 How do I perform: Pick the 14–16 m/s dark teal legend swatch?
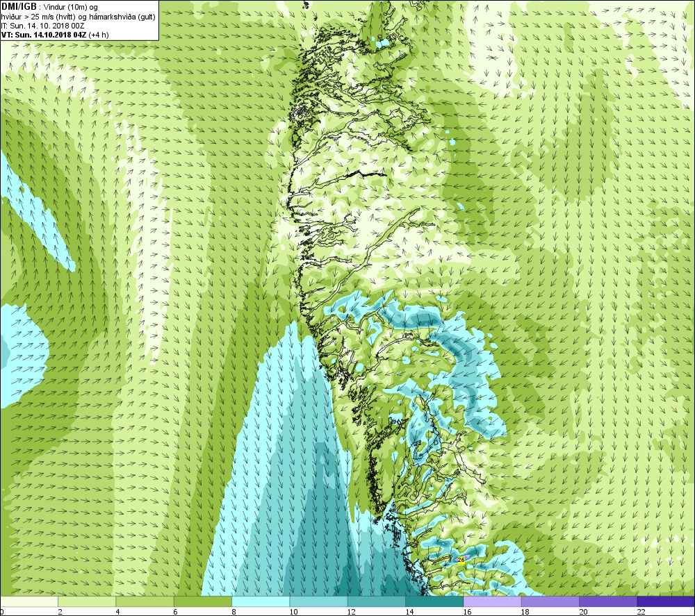point(434,601)
